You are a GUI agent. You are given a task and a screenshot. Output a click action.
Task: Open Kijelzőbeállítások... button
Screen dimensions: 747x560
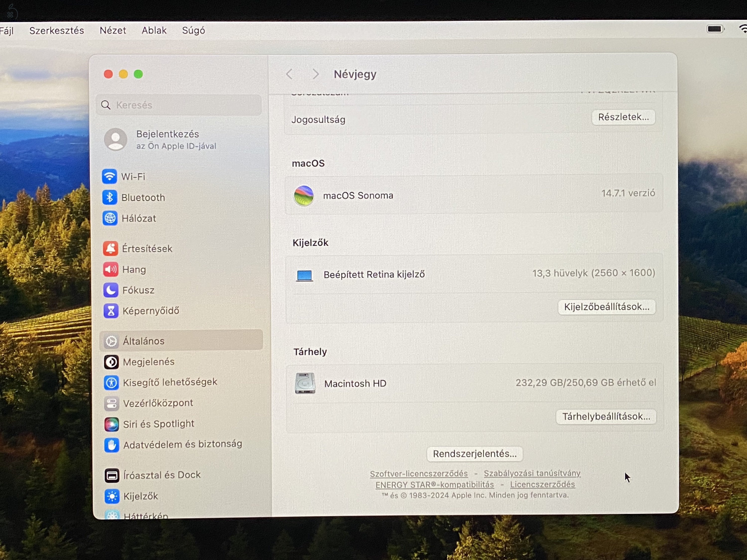point(607,307)
